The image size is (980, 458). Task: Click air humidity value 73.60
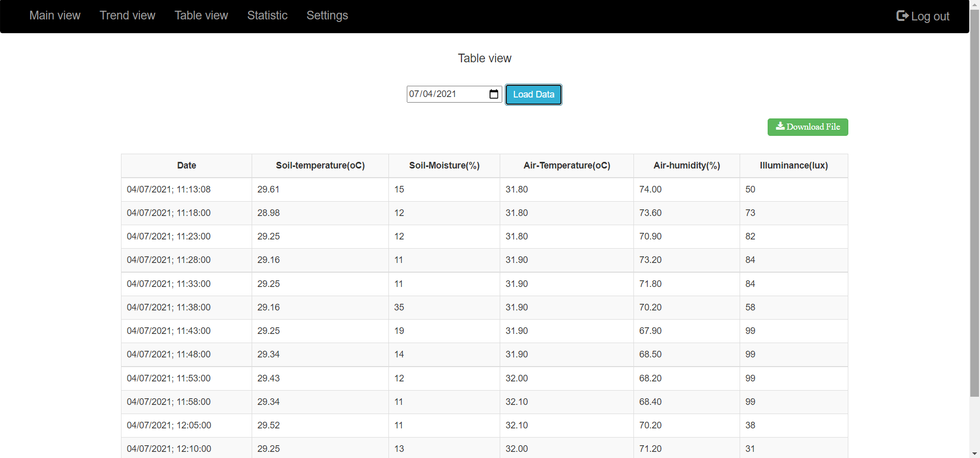650,213
